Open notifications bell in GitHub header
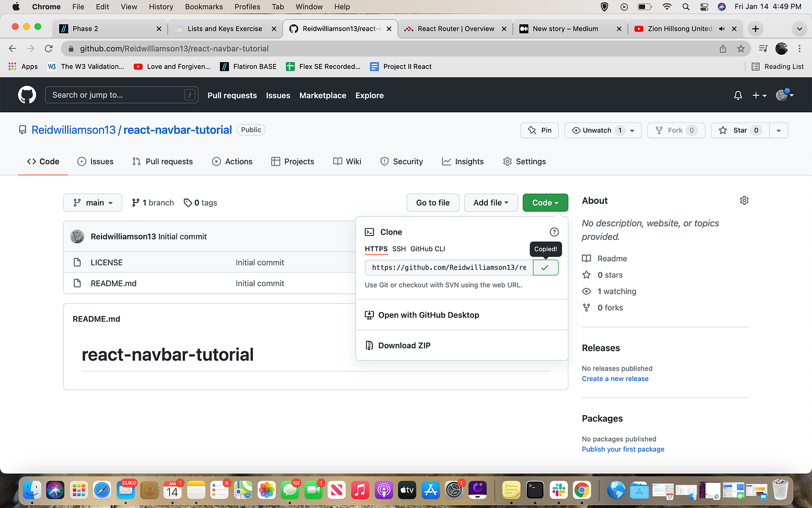Viewport: 812px width, 508px height. [738, 95]
